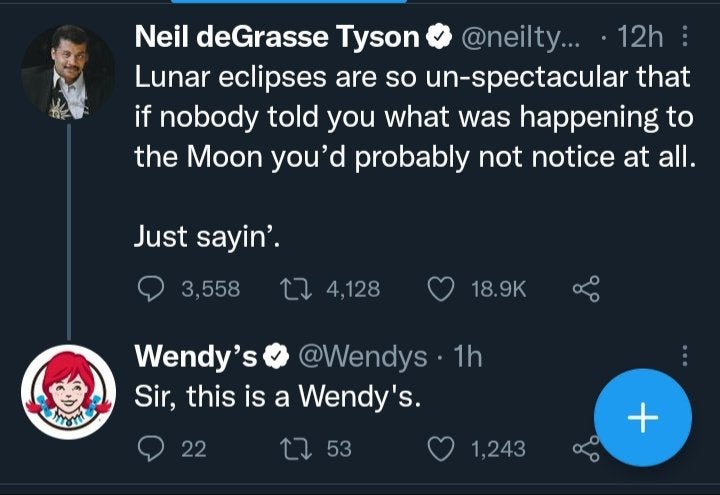Reply to the Wendy's tweet
Viewport: 720px width, 495px height.
point(151,449)
